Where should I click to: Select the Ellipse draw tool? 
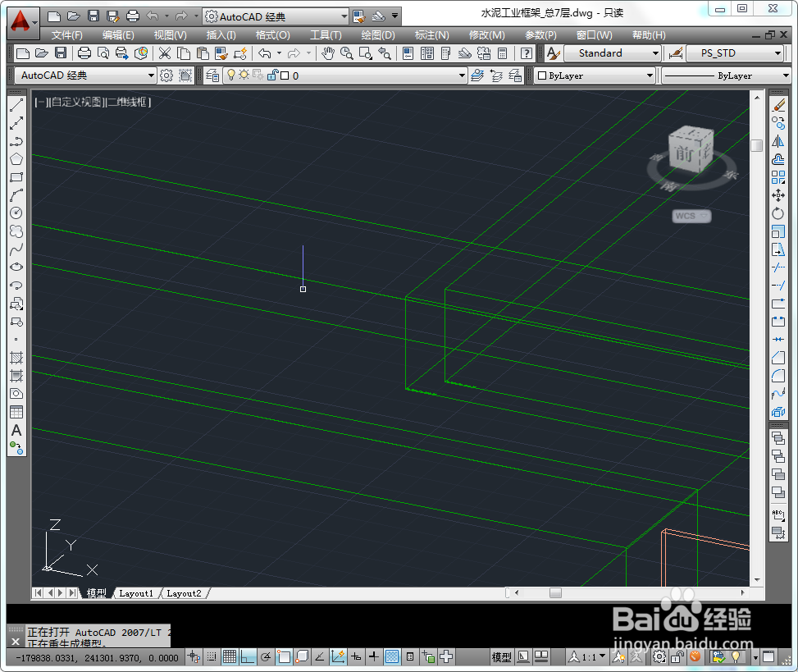pyautogui.click(x=16, y=267)
